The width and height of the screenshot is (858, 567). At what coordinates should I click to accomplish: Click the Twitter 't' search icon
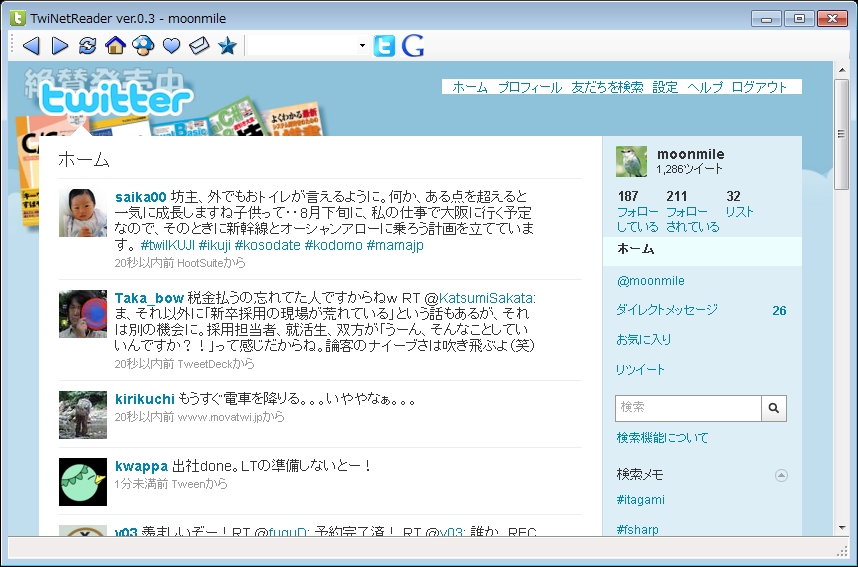384,46
